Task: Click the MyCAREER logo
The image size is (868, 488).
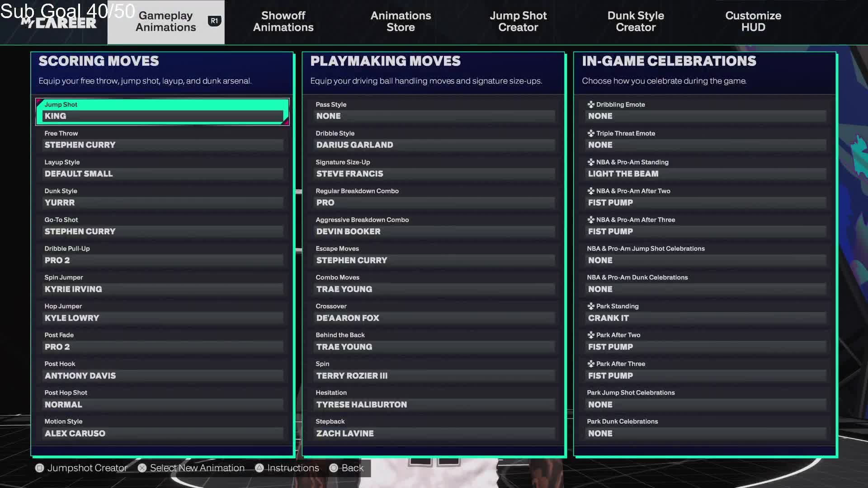Action: click(x=59, y=23)
